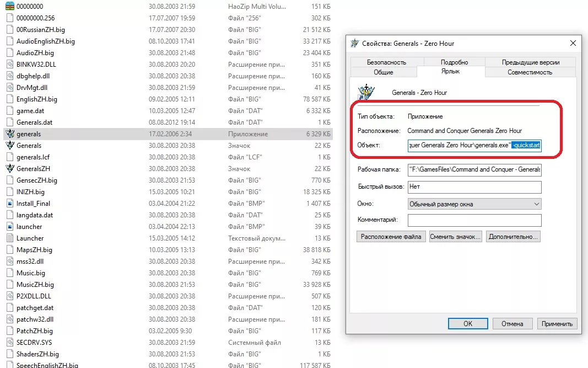Select the patchget.dat file name
588x368 pixels.
click(35, 308)
